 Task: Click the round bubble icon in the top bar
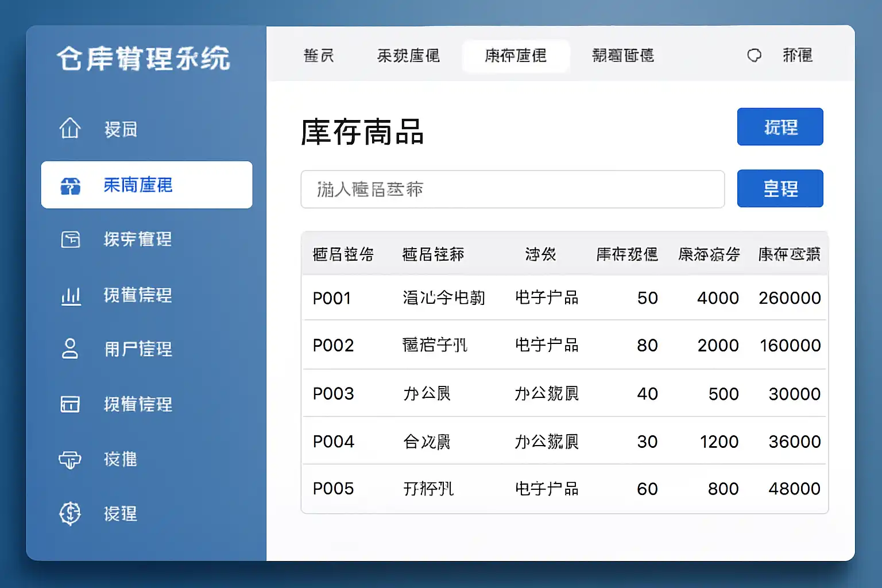point(754,55)
